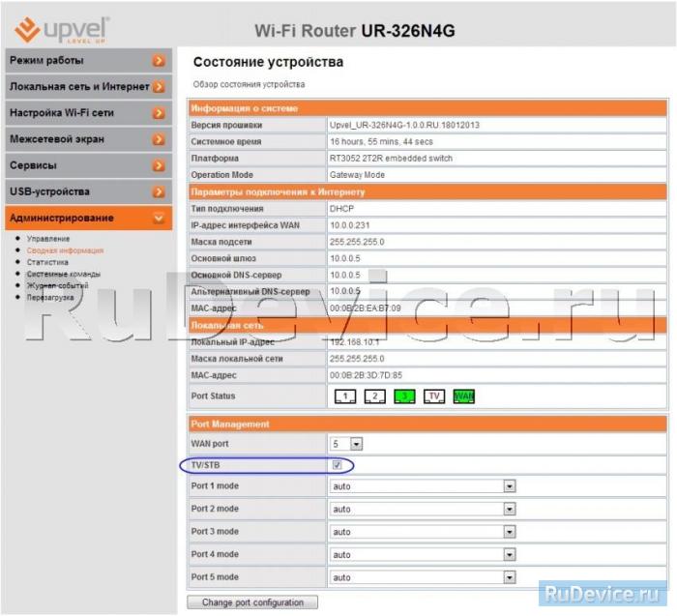Viewport: 677px width, 616px height.
Task: Collapse Администрирование using its down arrow
Action: (x=159, y=218)
